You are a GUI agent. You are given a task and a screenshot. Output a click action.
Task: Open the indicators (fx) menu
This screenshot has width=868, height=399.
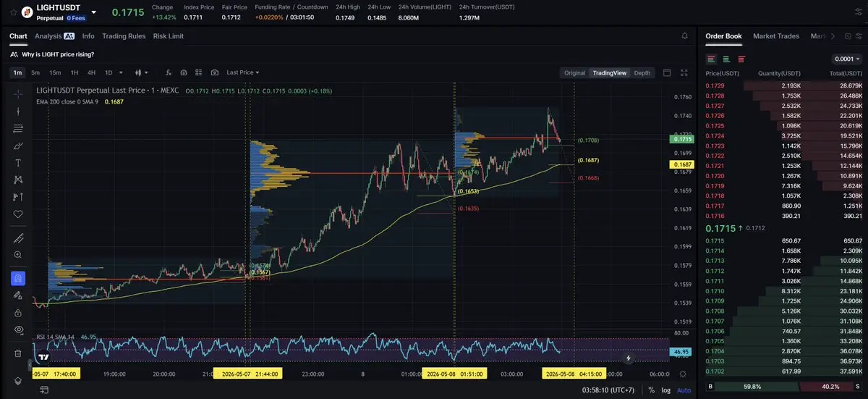[169, 72]
